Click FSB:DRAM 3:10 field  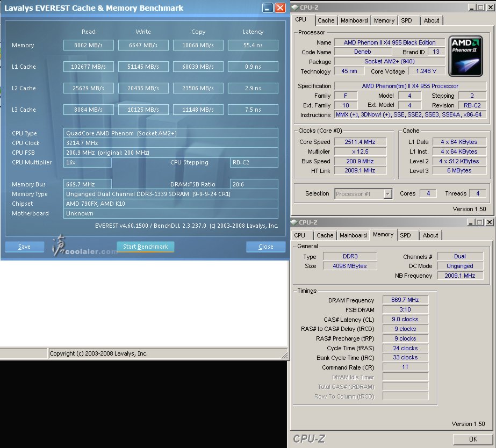(x=405, y=309)
